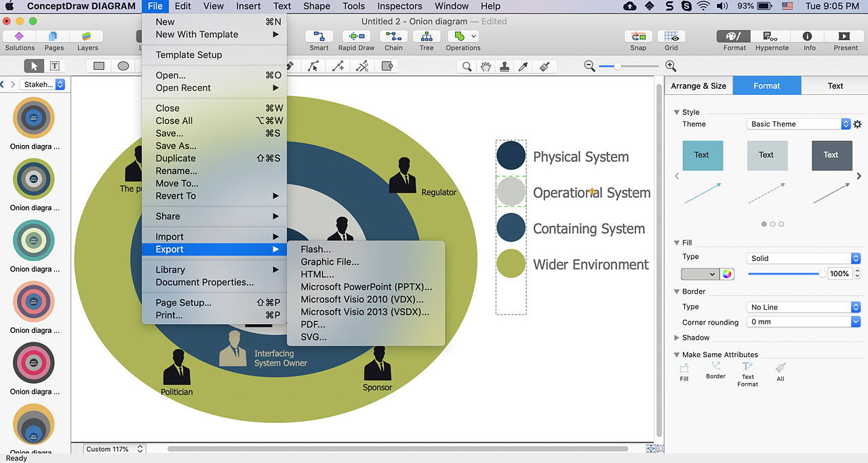Choose PDF... from the Export submenu
The width and height of the screenshot is (868, 463).
click(x=313, y=325)
